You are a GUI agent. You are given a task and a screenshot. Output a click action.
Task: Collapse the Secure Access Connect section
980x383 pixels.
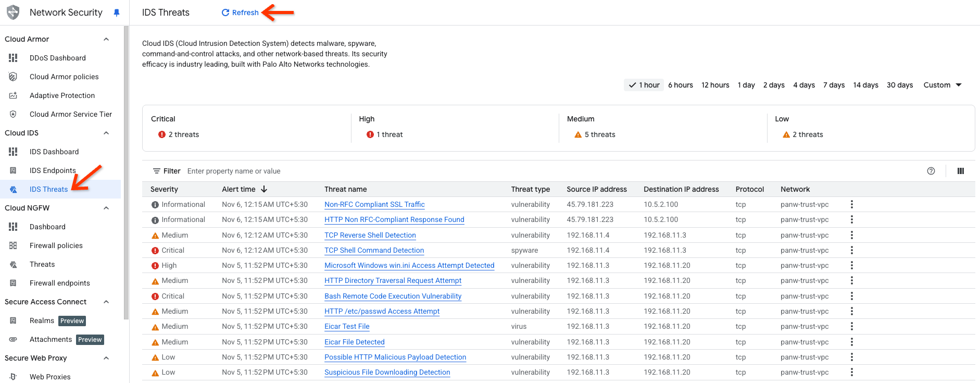pyautogui.click(x=106, y=302)
